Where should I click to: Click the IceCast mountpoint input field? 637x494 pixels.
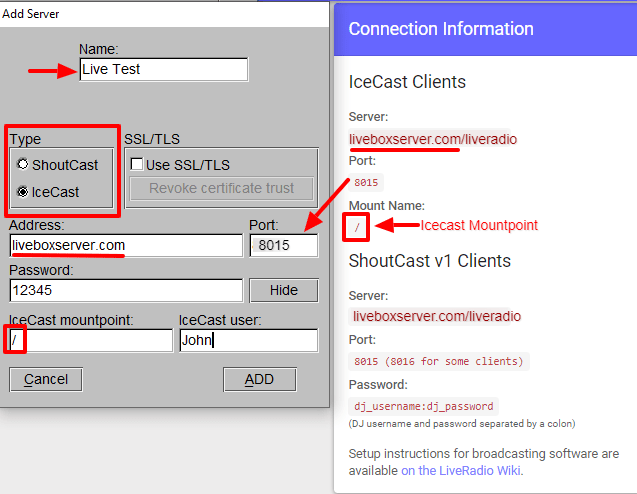click(91, 340)
